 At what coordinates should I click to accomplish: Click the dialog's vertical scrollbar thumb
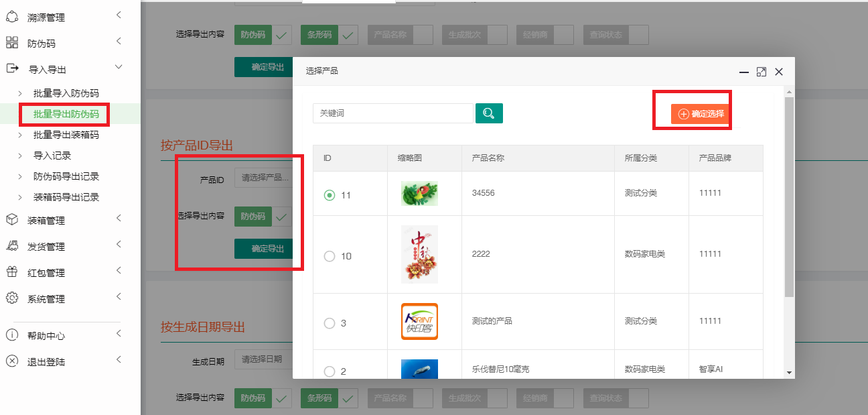(789, 194)
